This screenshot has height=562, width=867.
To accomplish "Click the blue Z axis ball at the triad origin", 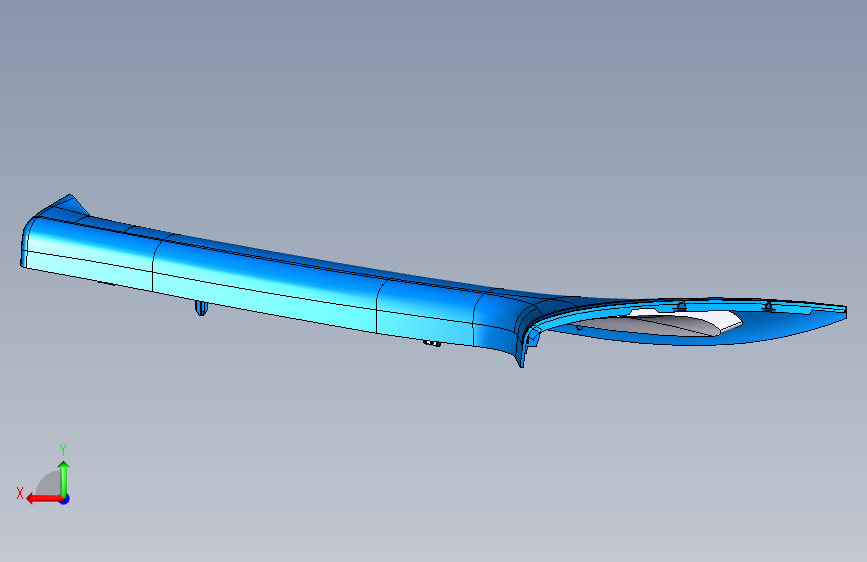I will pyautogui.click(x=65, y=499).
